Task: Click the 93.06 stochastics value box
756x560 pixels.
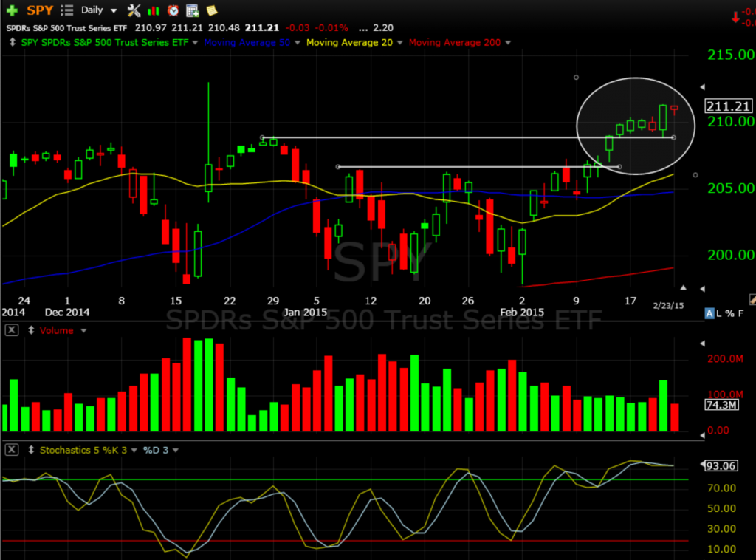Action: click(x=721, y=466)
